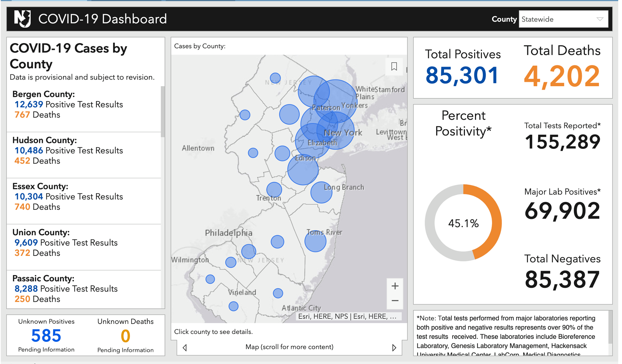Select Bergen County in the list
The width and height of the screenshot is (622, 364).
coord(84,109)
